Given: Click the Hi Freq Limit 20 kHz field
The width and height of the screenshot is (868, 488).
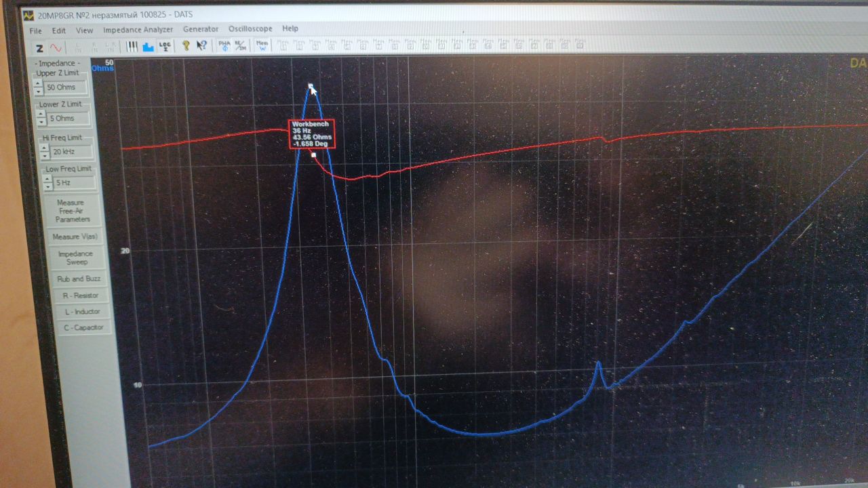Looking at the screenshot, I should [71, 151].
